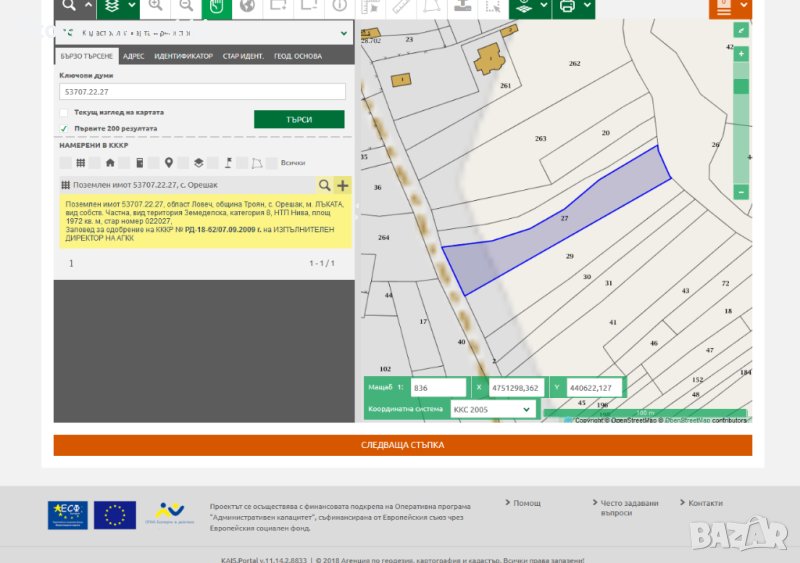Enable 'Текущ изглед на картата' checkbox
Image resolution: width=800 pixels, height=563 pixels.
point(64,112)
